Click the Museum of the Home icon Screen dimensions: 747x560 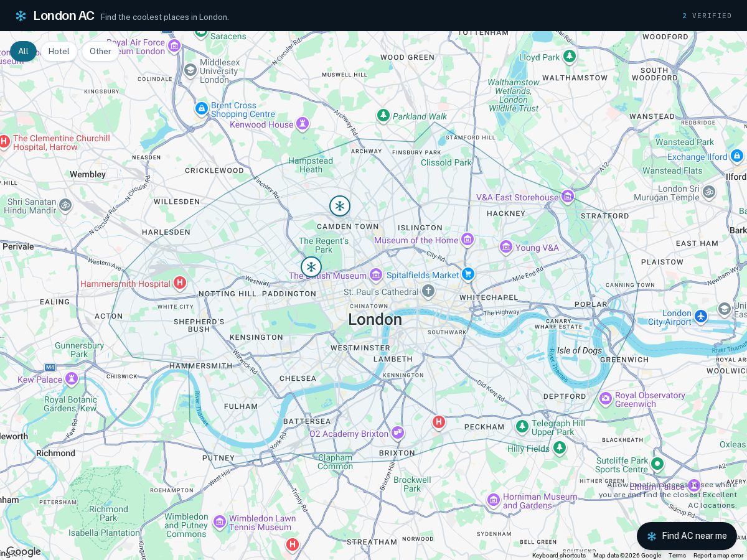pos(467,240)
